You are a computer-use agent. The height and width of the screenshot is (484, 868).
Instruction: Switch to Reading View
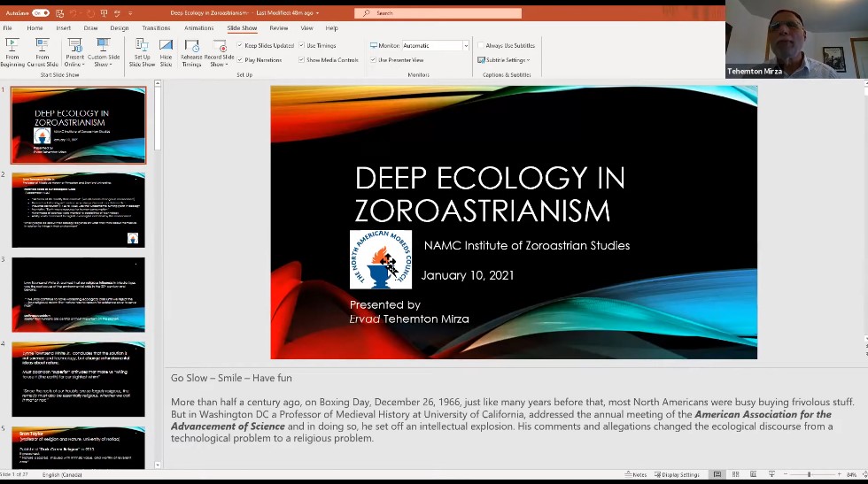[x=754, y=474]
